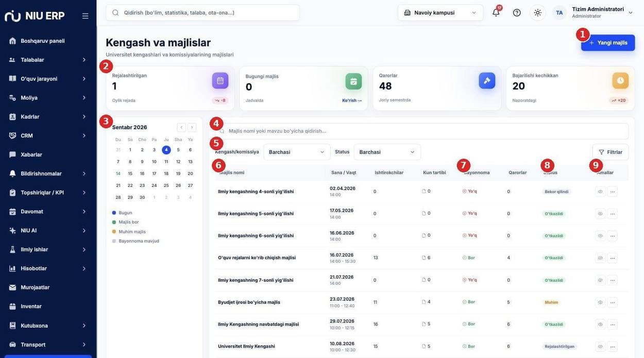Open Murojaatlar in sidebar
The width and height of the screenshot is (644, 358).
(48, 287)
